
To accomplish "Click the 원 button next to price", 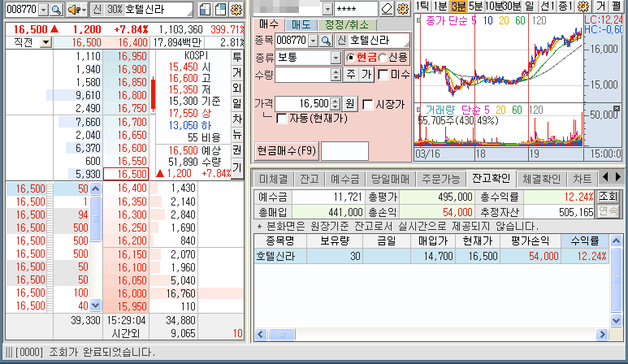I will [350, 104].
